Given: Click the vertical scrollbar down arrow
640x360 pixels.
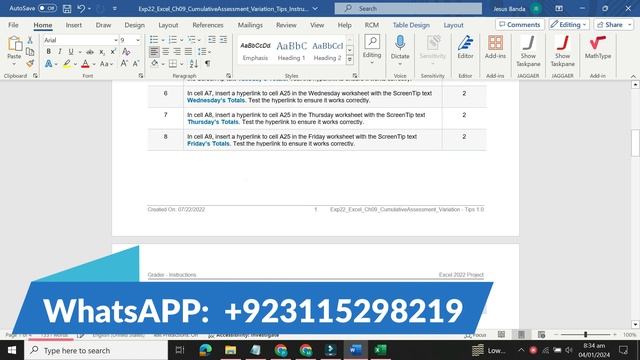Looking at the screenshot, I should [x=635, y=324].
